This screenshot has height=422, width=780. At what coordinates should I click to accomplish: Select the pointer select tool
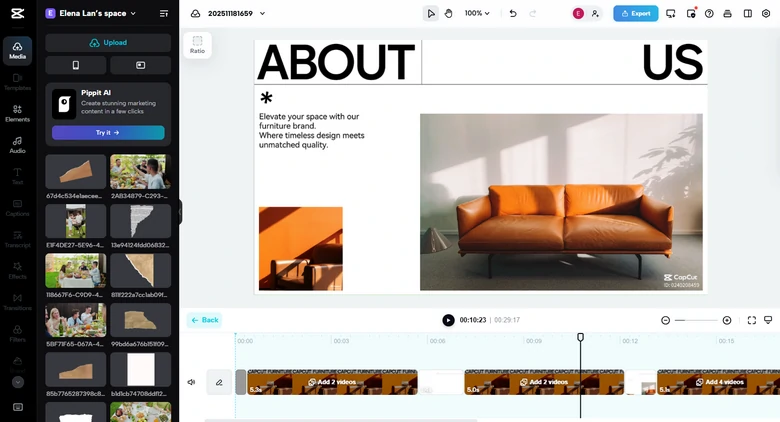(431, 13)
